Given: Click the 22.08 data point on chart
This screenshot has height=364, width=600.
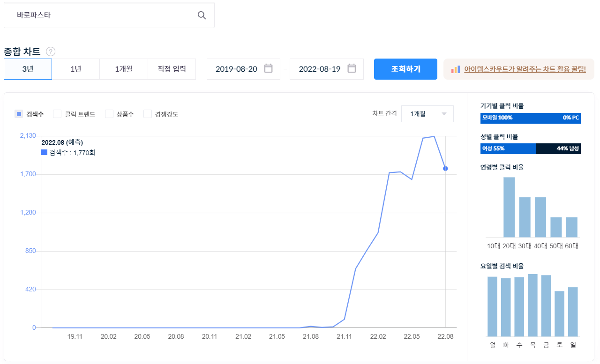Looking at the screenshot, I should 445,168.
